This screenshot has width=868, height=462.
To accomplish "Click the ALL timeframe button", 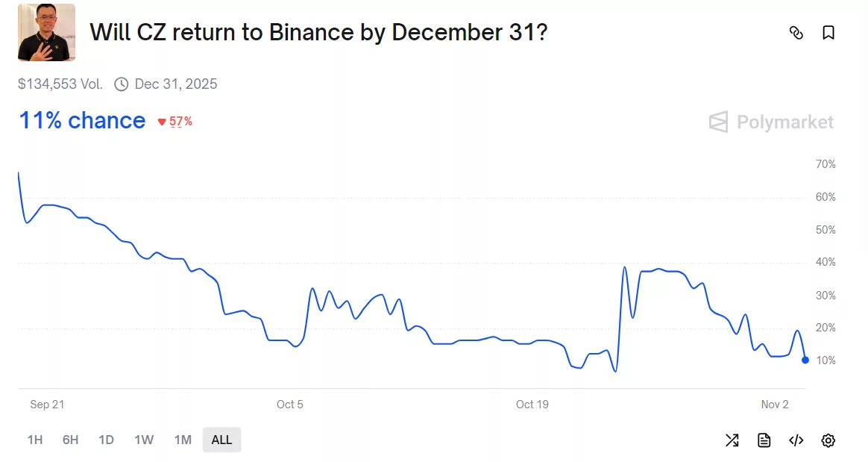I will 221,440.
